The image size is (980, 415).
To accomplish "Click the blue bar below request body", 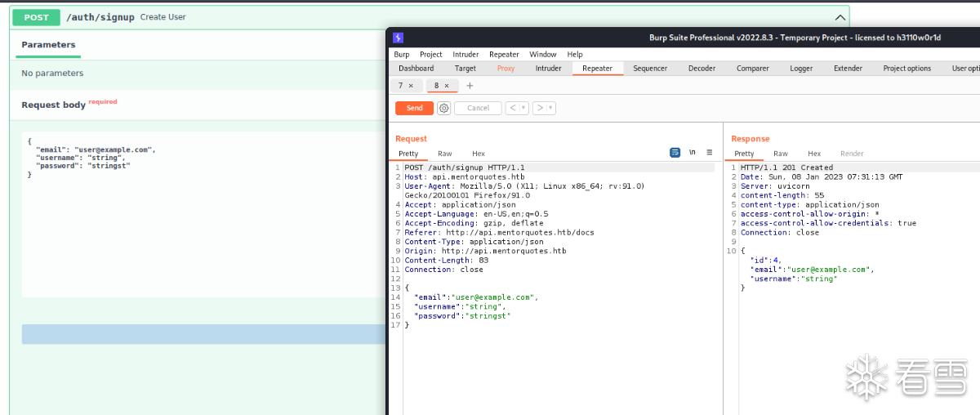I will pyautogui.click(x=203, y=334).
